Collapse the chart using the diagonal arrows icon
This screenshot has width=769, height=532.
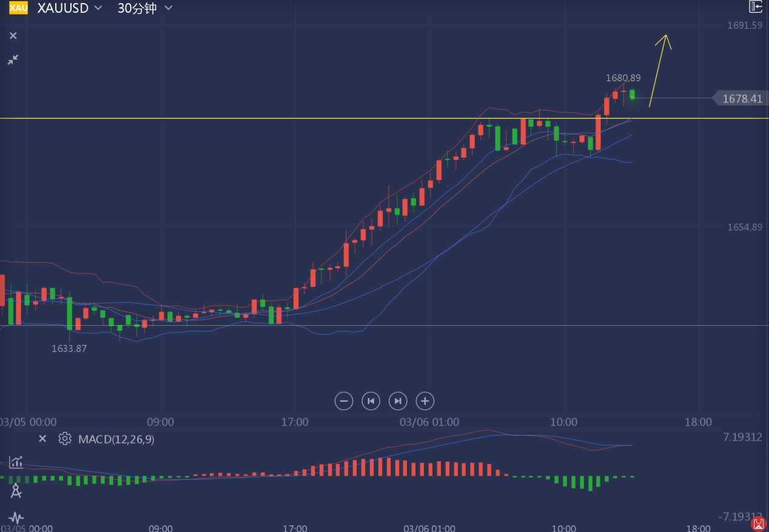(x=13, y=59)
